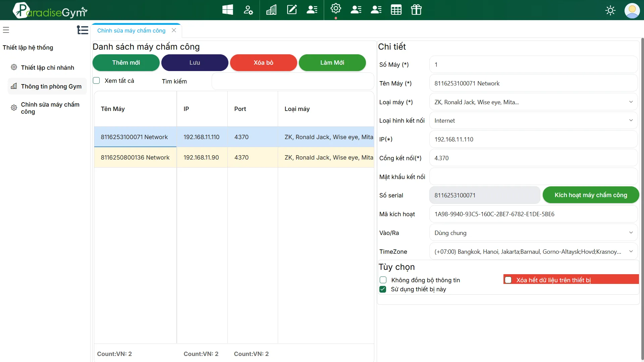
Task: Close the Chỉnh sửa máy chấm công tab
Action: (174, 30)
